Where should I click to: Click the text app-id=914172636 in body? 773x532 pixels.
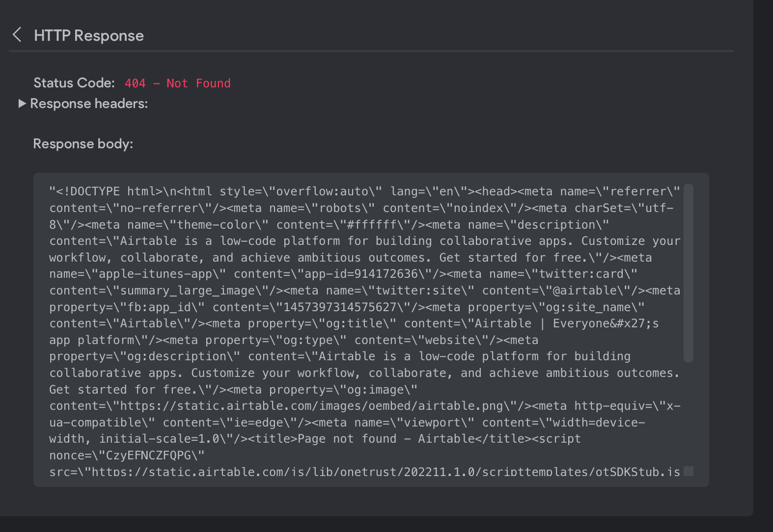(x=361, y=274)
